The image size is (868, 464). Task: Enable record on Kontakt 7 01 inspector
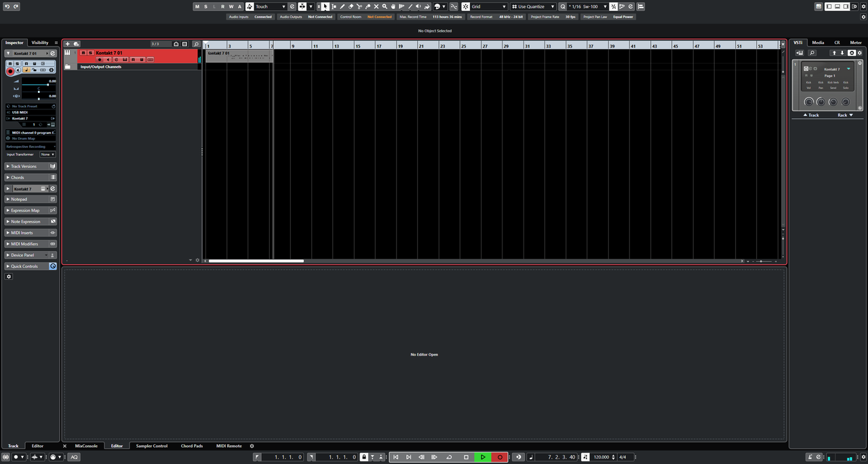click(x=10, y=71)
